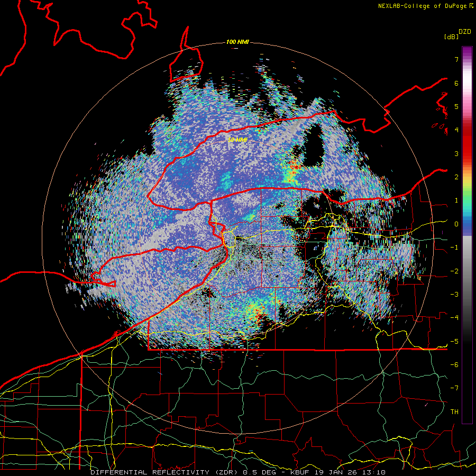Click the -2 value on color scale
Screen dimensions: 476x476
coord(454,271)
